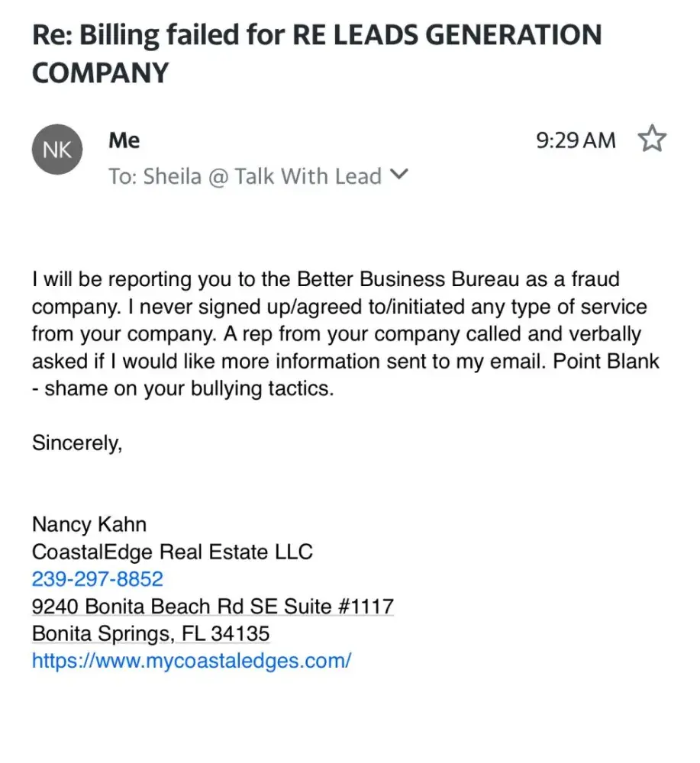
Task: Tap the Bonita Springs, FL 34135 line
Action: coord(151,634)
